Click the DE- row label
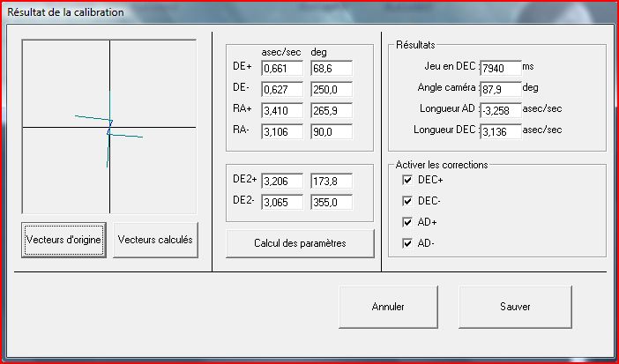Image resolution: width=619 pixels, height=364 pixels. (241, 87)
